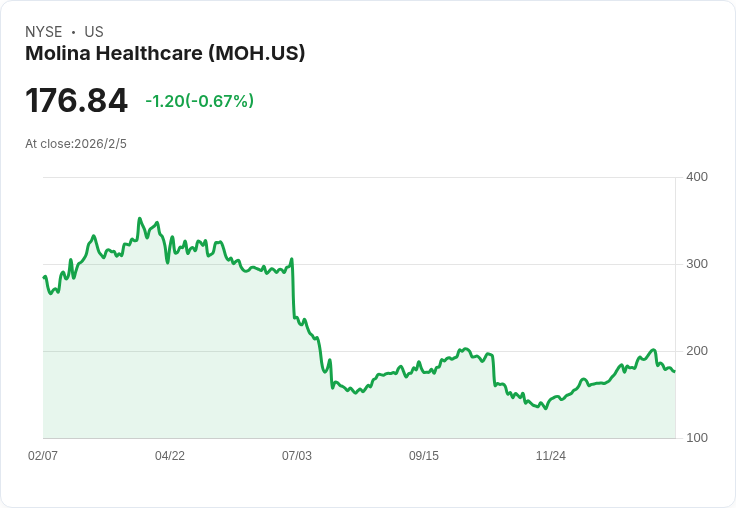Click the 300 y-axis price label
The height and width of the screenshot is (508, 736).
tap(697, 264)
